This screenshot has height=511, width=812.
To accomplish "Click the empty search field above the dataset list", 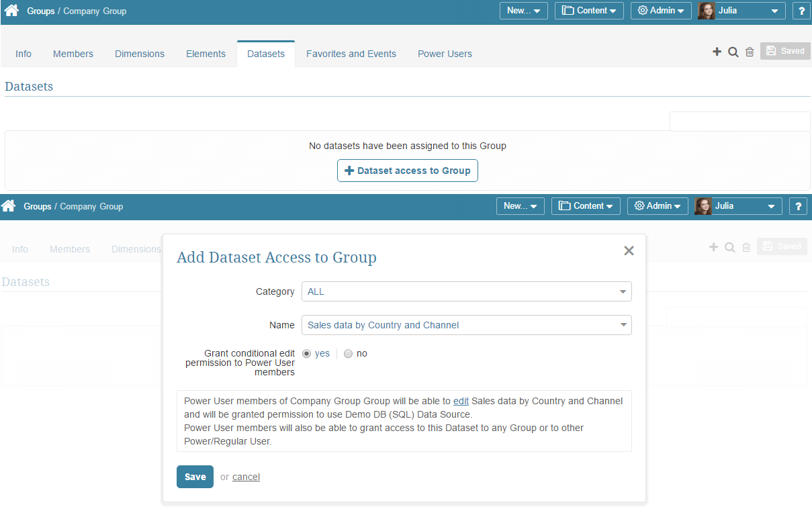I will 739,122.
